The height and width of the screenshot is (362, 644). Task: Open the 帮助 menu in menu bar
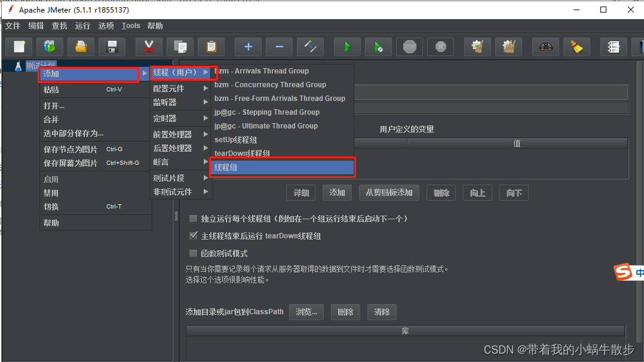tap(155, 26)
